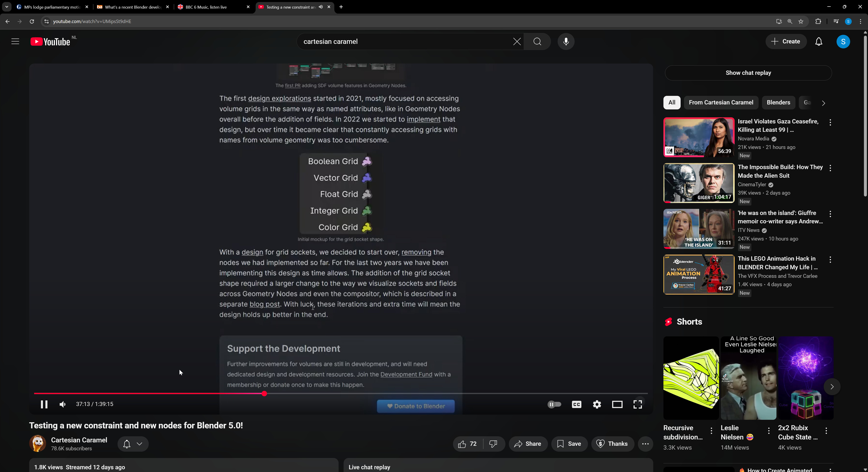Bookmark this page with the star
The height and width of the screenshot is (472, 868).
point(801,21)
